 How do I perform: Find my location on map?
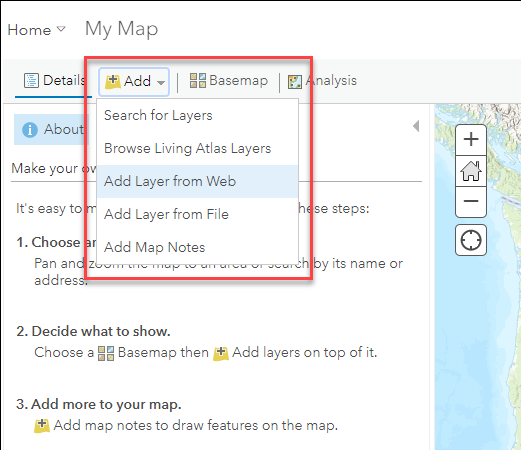[471, 240]
